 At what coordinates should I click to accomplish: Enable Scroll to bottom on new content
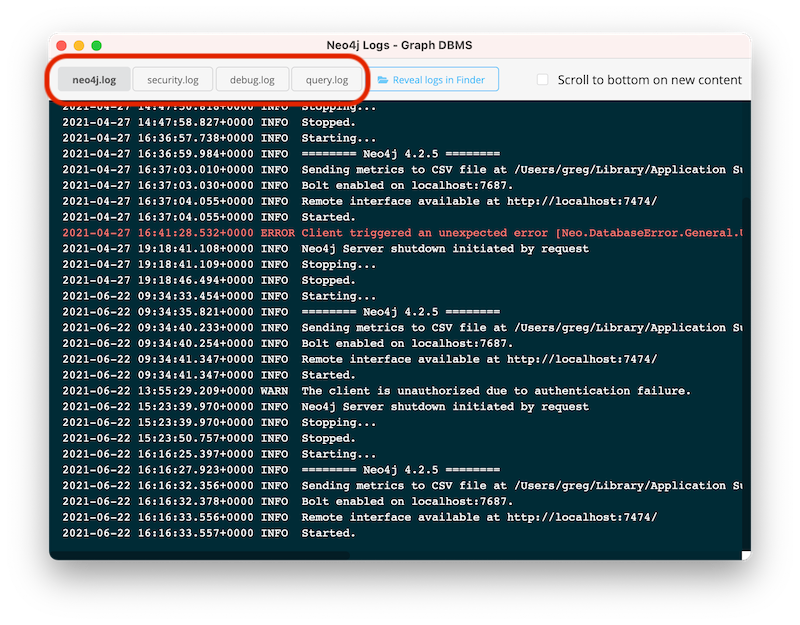(542, 80)
